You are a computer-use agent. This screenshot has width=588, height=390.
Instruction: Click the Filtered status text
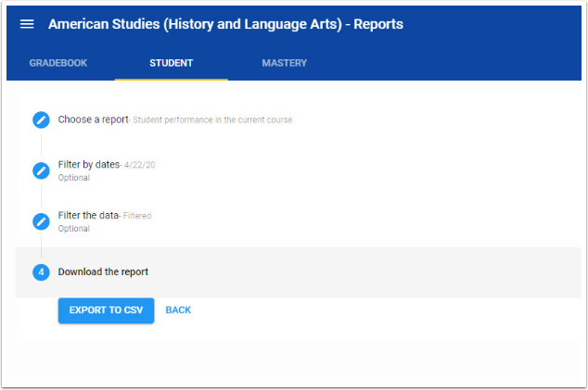pos(137,216)
